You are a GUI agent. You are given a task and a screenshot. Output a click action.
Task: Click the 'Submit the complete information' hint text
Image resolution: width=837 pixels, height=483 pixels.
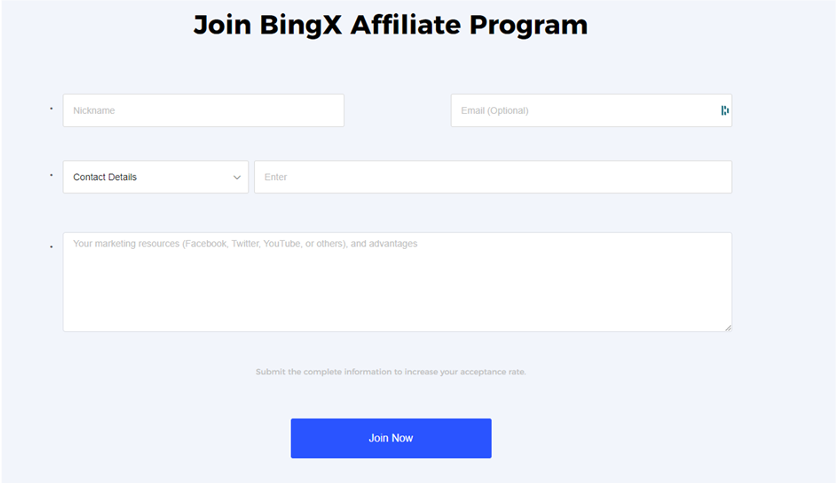coord(391,371)
